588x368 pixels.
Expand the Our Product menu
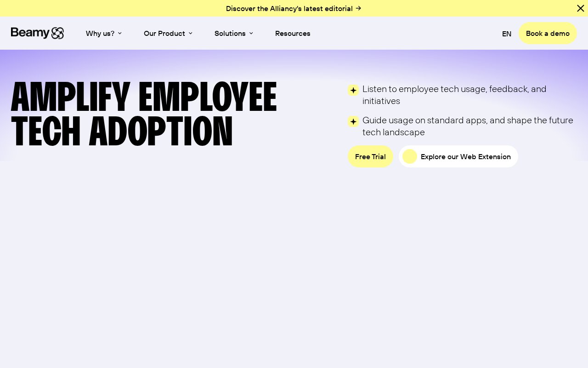click(168, 33)
